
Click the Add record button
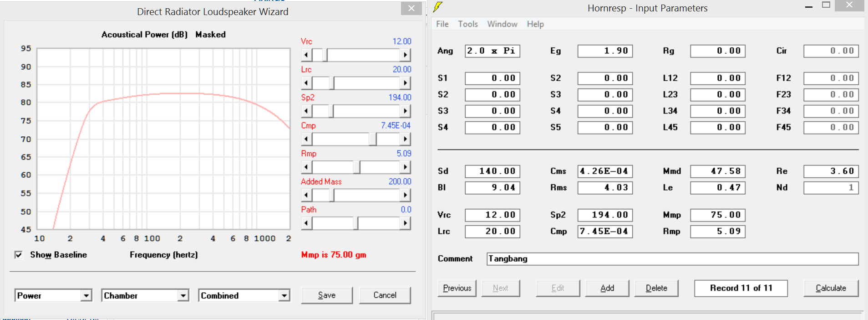(607, 288)
